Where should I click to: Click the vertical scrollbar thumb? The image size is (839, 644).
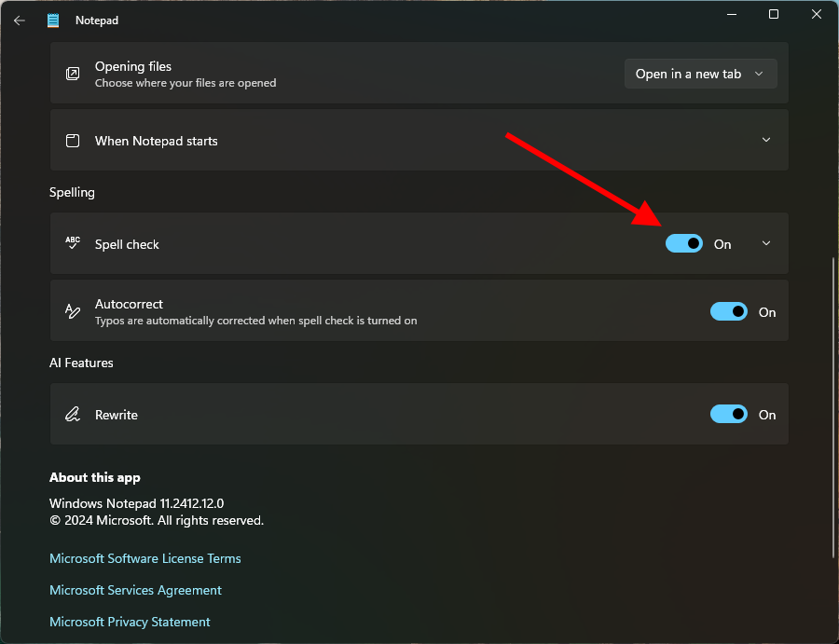(x=832, y=407)
